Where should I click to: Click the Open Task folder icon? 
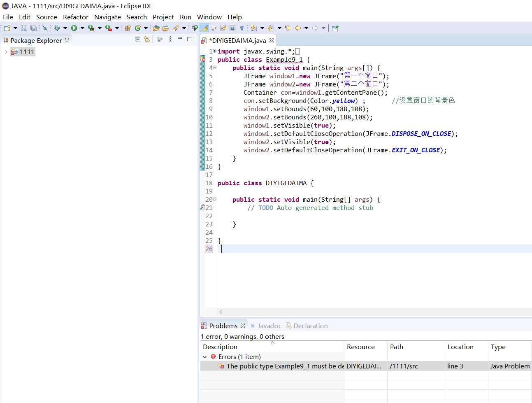[165, 28]
